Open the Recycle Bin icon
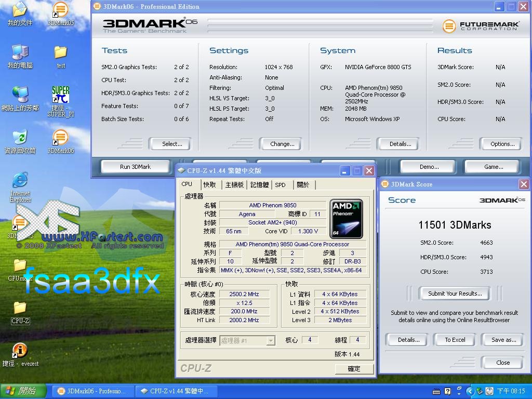 click(x=20, y=137)
